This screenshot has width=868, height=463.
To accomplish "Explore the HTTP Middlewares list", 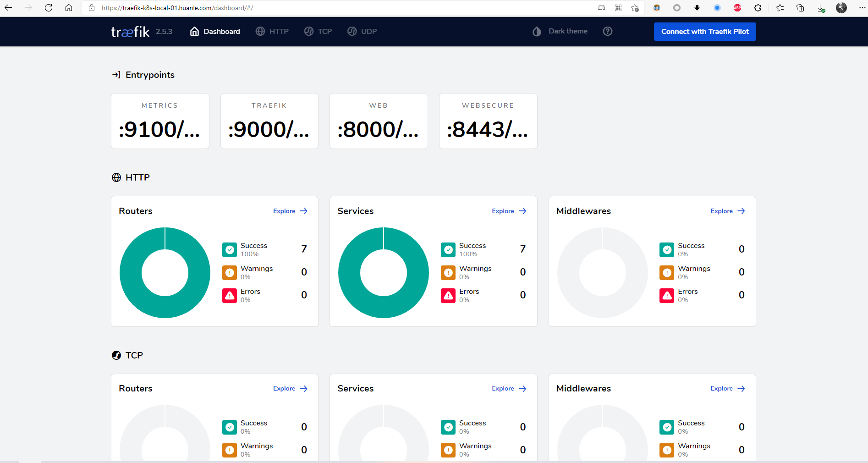I will coord(728,211).
